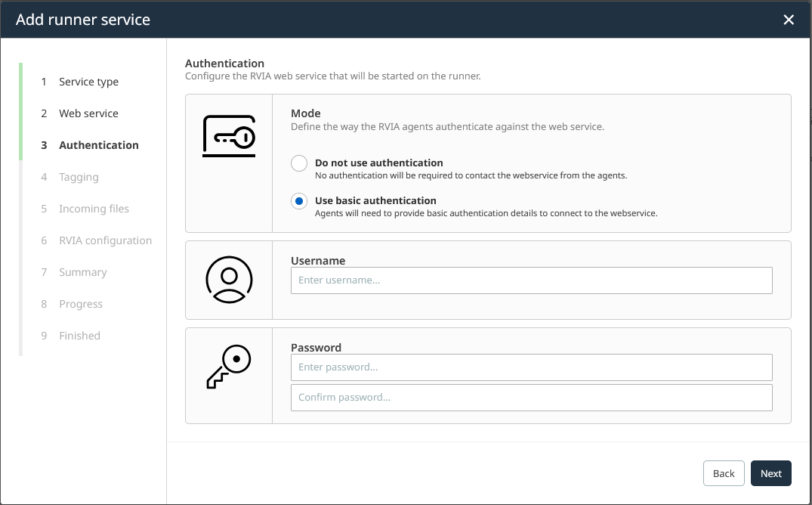
Task: Select Use basic authentication radio button
Action: pos(299,201)
